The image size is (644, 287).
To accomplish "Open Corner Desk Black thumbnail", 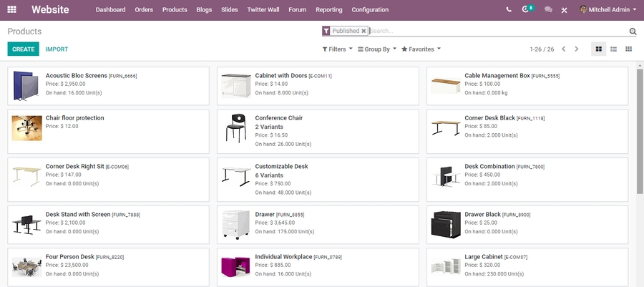I will pyautogui.click(x=446, y=127).
